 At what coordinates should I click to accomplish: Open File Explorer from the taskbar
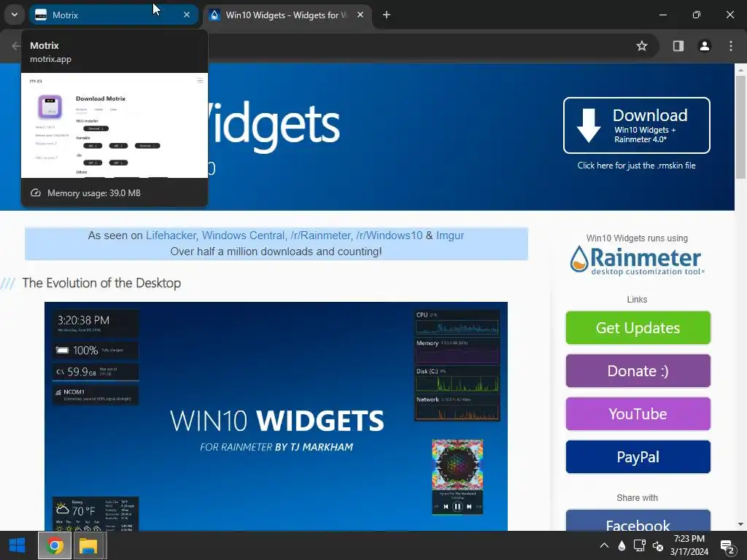click(x=88, y=545)
